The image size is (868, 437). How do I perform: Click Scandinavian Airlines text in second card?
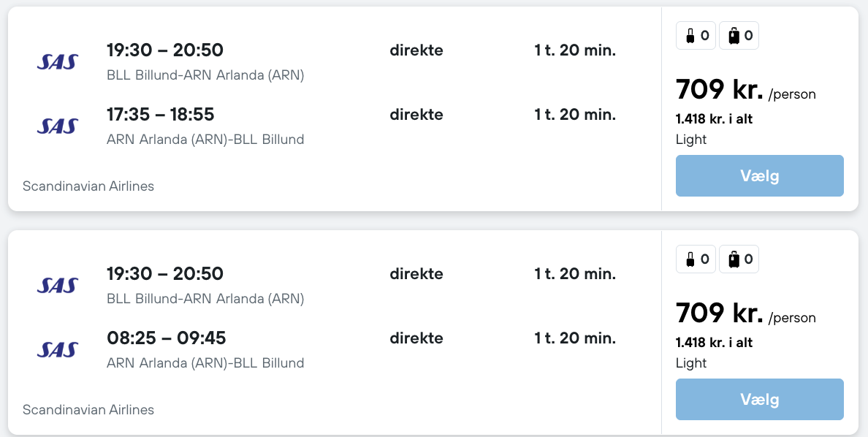[88, 410]
